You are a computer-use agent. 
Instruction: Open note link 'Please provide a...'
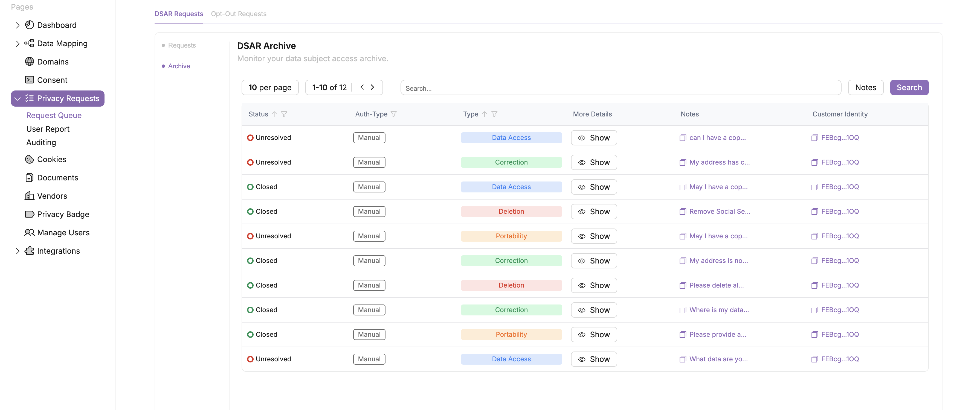coord(718,334)
